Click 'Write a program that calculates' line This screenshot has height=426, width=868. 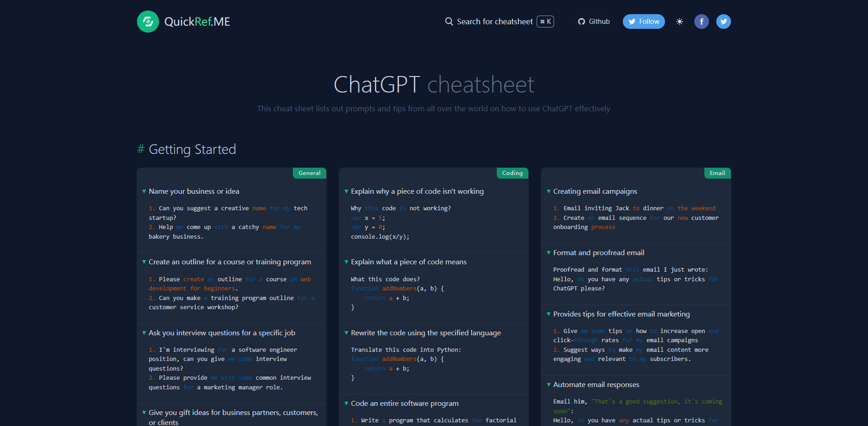coord(434,421)
